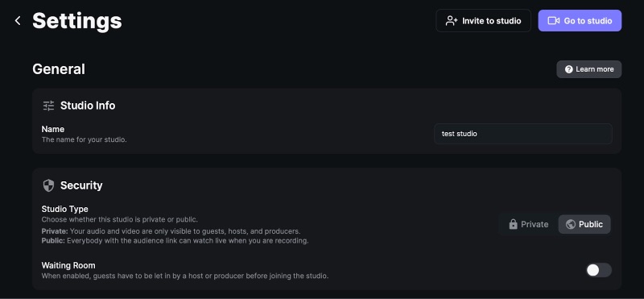This screenshot has height=299, width=644.
Task: Click the Studio Type label
Action: 65,209
